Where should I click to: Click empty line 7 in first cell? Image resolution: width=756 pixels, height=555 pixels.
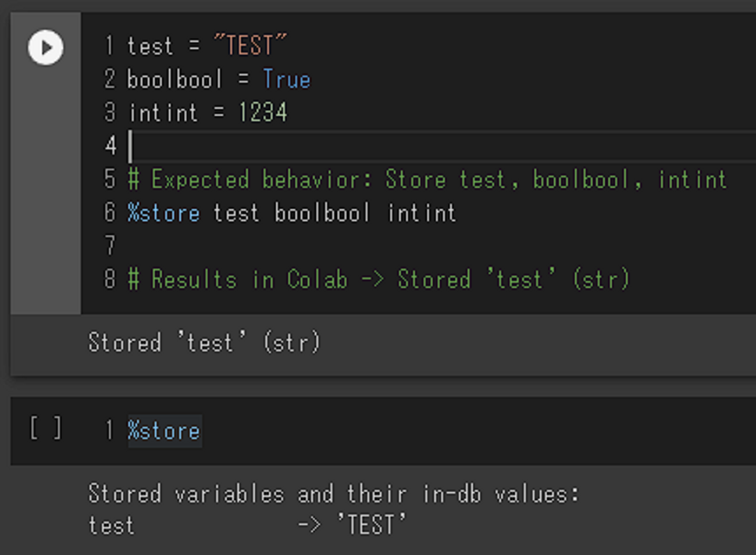click(349, 246)
